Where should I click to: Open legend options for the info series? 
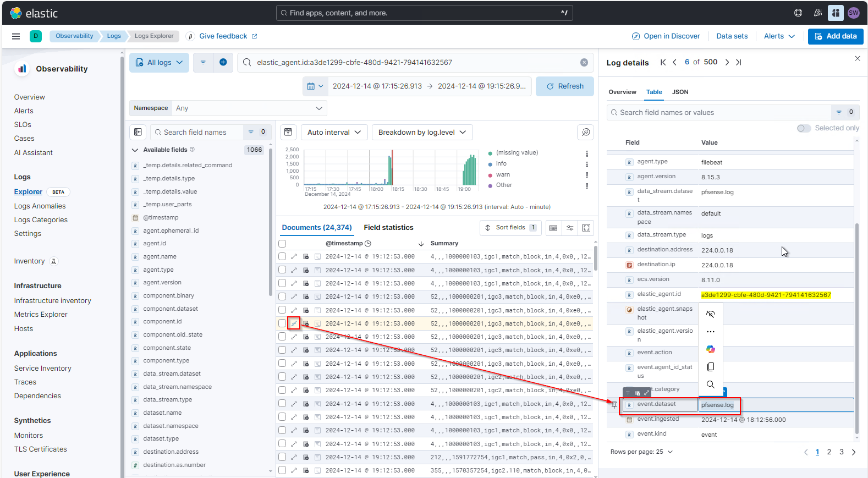[x=587, y=164]
